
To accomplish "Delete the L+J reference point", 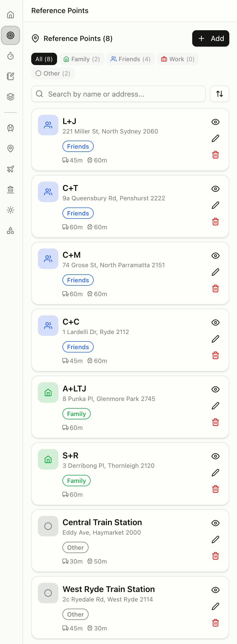I will (216, 155).
